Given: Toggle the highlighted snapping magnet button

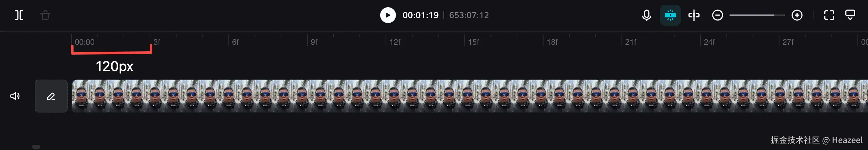Looking at the screenshot, I should tap(670, 15).
